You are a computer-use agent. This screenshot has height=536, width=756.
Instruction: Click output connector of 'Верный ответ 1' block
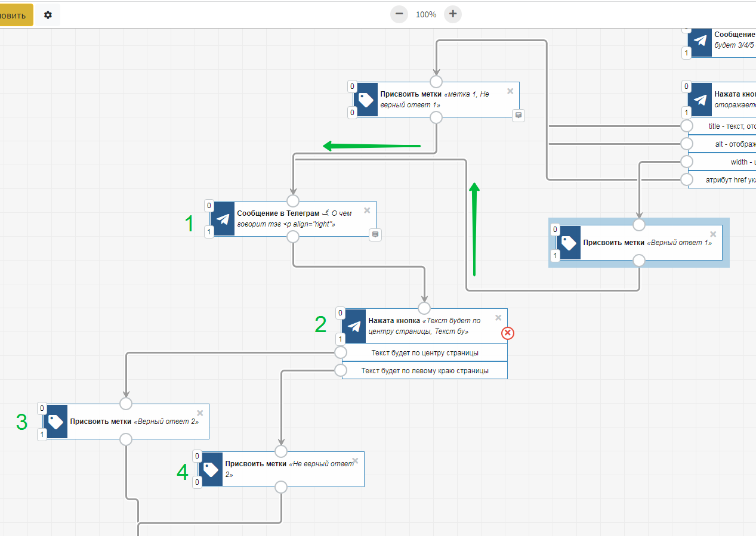(639, 261)
